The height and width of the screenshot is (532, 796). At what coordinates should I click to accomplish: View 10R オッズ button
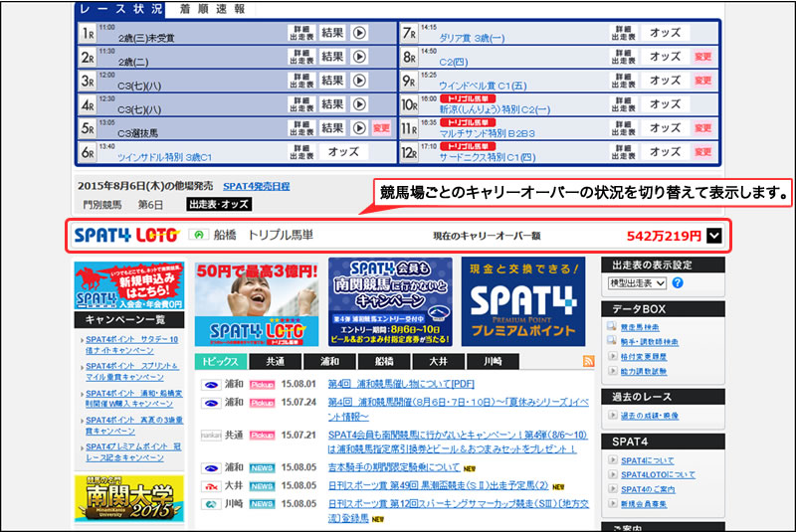pyautogui.click(x=665, y=104)
